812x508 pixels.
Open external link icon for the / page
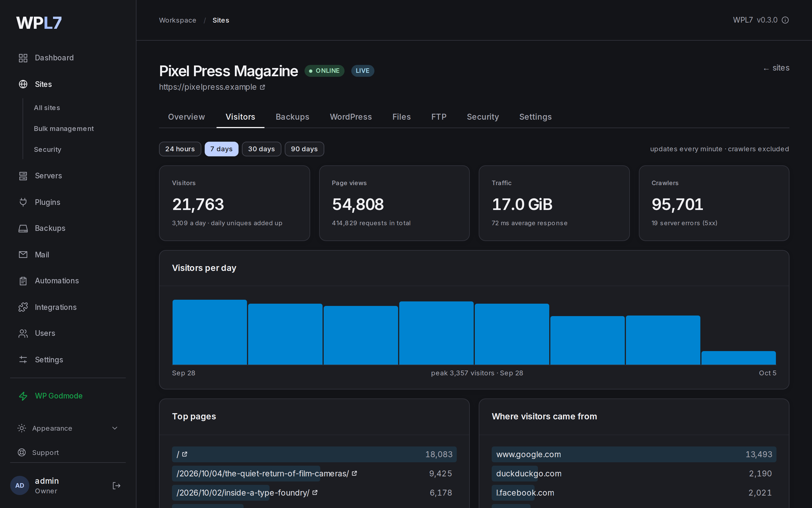(185, 454)
